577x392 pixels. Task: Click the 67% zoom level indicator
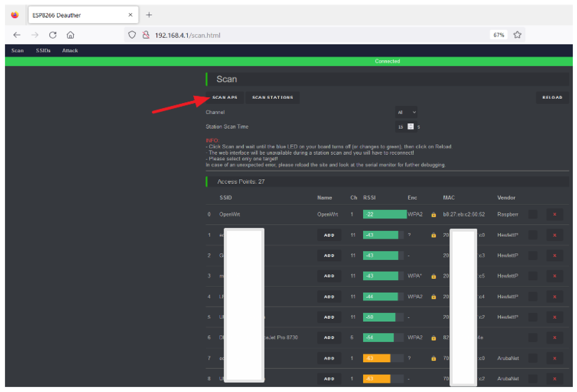pos(499,35)
